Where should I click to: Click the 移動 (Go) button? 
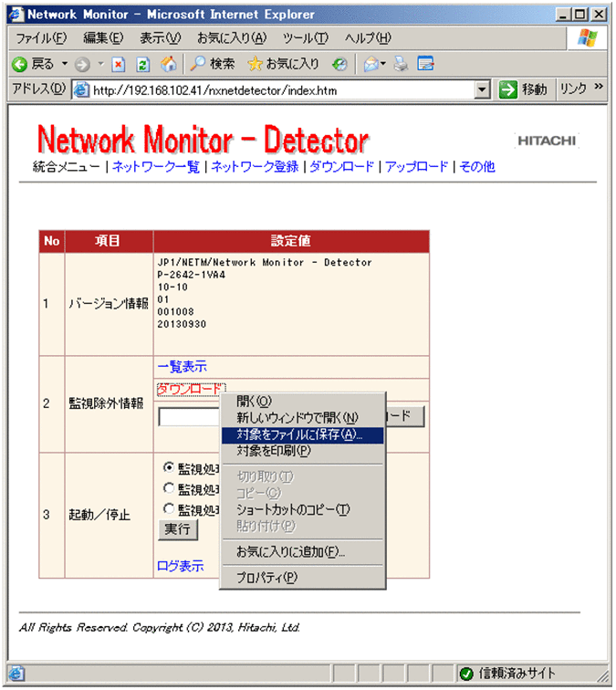point(524,89)
